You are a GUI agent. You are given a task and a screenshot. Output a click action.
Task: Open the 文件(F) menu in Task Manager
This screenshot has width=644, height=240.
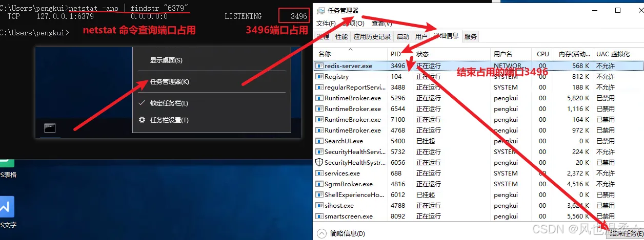326,24
